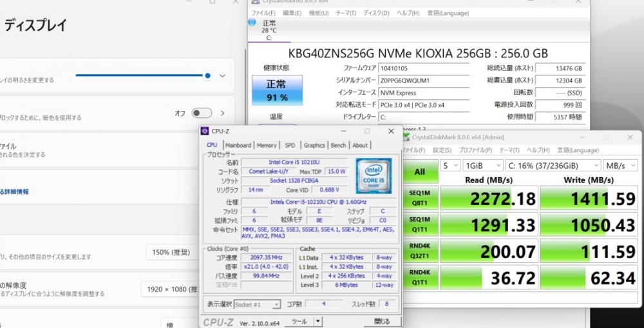This screenshot has width=644, height=328.
Task: Close the CPU-Z window
Action: coord(391,131)
